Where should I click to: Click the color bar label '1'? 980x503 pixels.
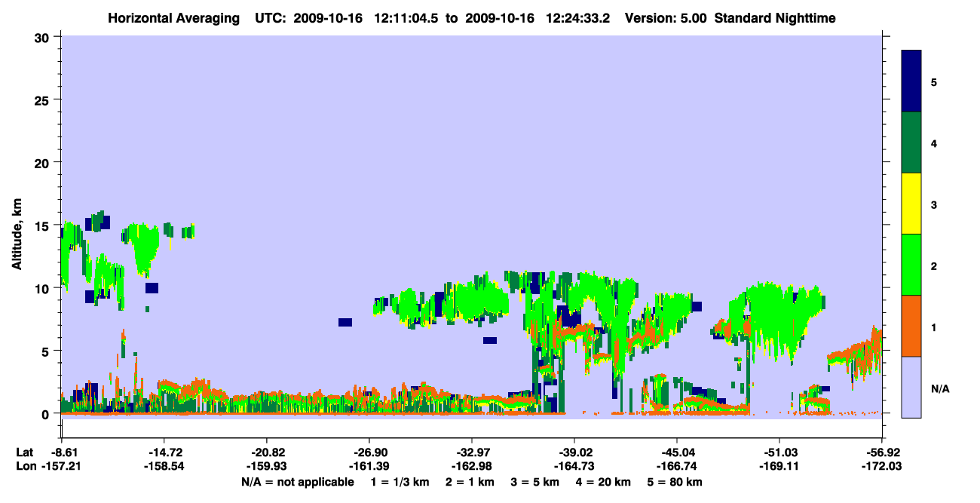click(934, 327)
